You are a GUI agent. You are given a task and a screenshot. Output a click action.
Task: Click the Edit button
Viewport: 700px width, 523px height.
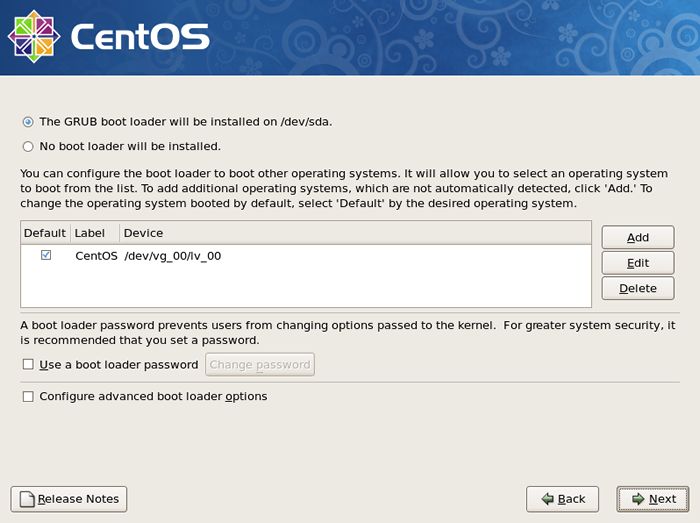tap(638, 263)
